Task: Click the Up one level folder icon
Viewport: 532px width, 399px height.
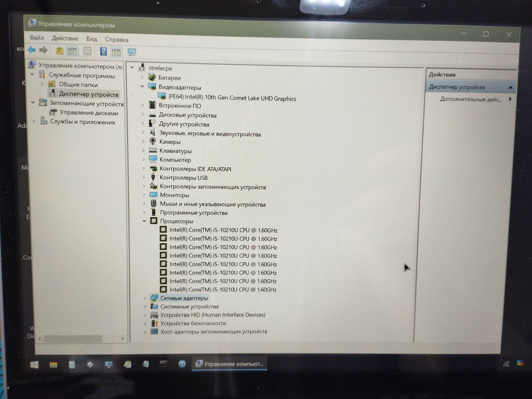Action: click(x=60, y=51)
